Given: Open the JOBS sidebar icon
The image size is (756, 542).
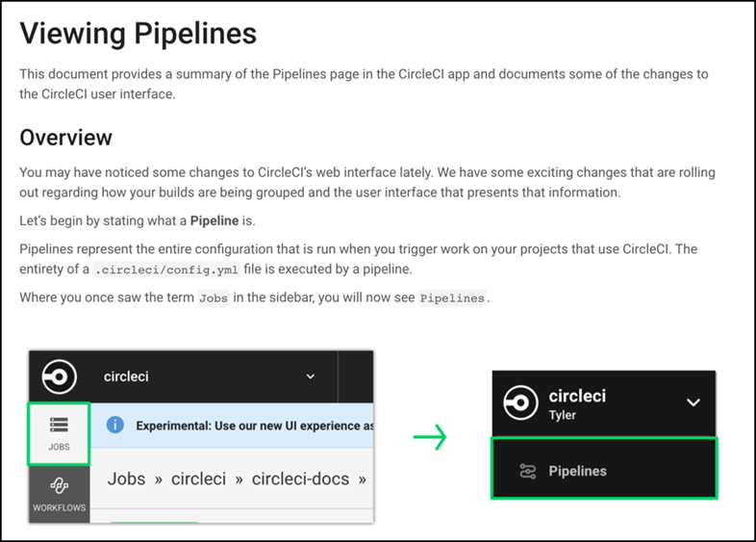Looking at the screenshot, I should pyautogui.click(x=59, y=433).
